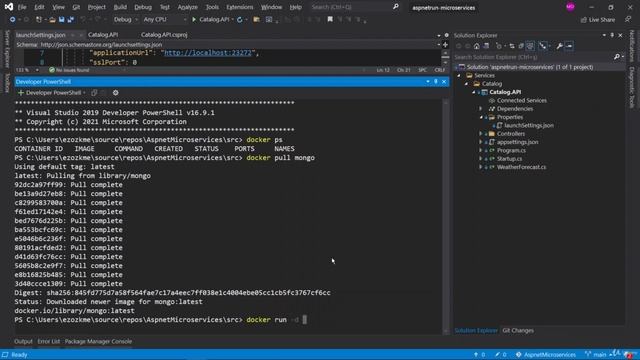Click the No issues found indicator
Viewport: 640px width, 360px height.
click(x=69, y=70)
